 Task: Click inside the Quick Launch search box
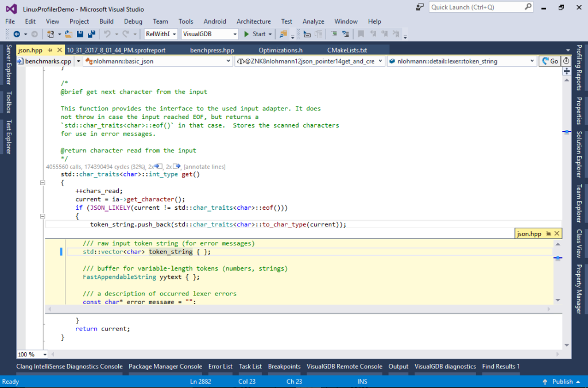coord(477,7)
